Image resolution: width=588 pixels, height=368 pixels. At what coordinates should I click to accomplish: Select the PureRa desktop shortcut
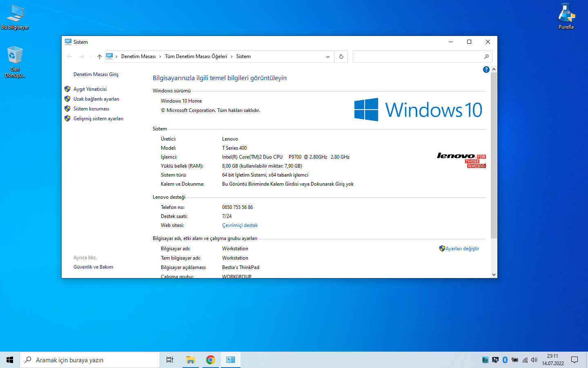[566, 16]
